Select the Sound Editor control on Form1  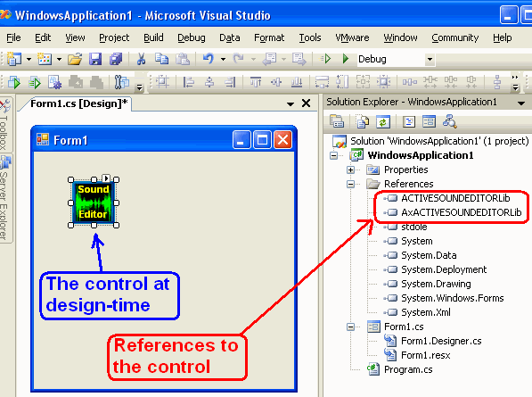point(94,202)
